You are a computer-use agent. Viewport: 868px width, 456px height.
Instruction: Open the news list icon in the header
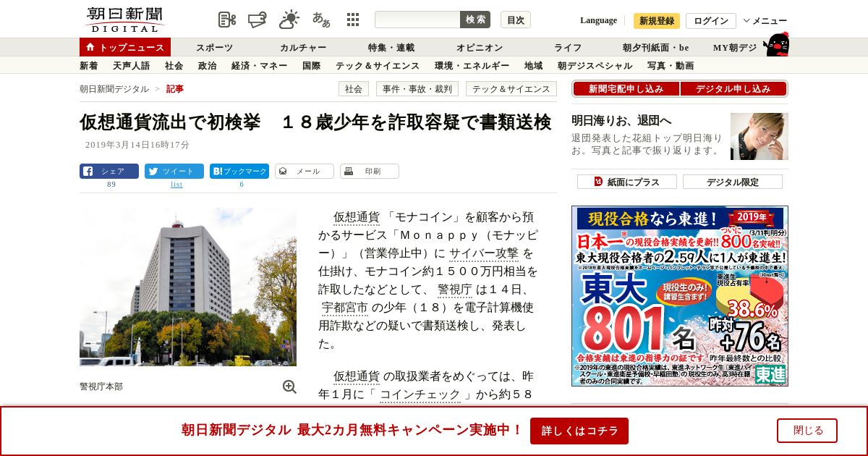pyautogui.click(x=227, y=20)
